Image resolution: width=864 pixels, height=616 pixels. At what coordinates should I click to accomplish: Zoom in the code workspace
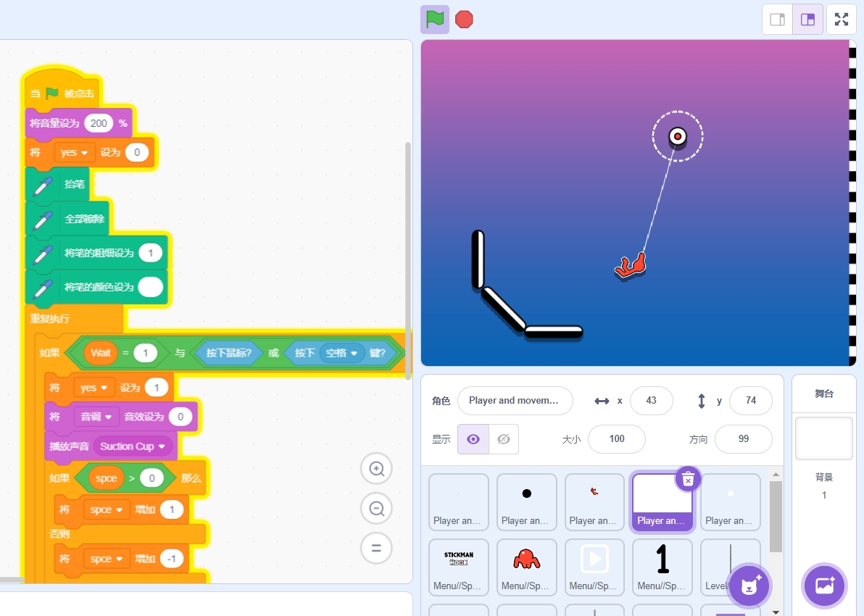point(376,469)
